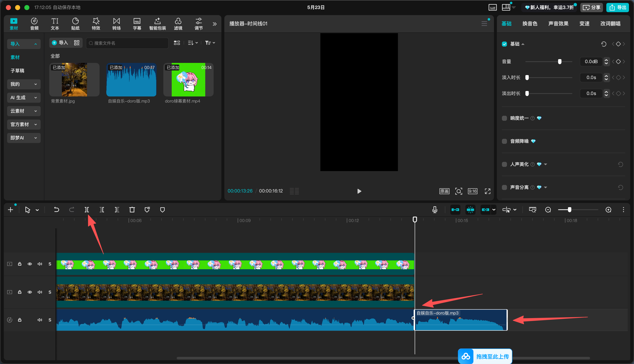Open the player panel menu icon

pos(484,23)
